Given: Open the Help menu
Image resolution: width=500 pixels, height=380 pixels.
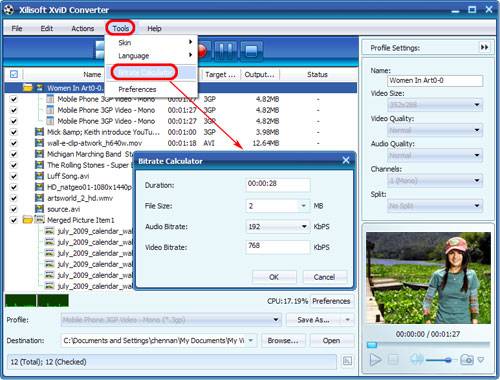Looking at the screenshot, I should 154,28.
